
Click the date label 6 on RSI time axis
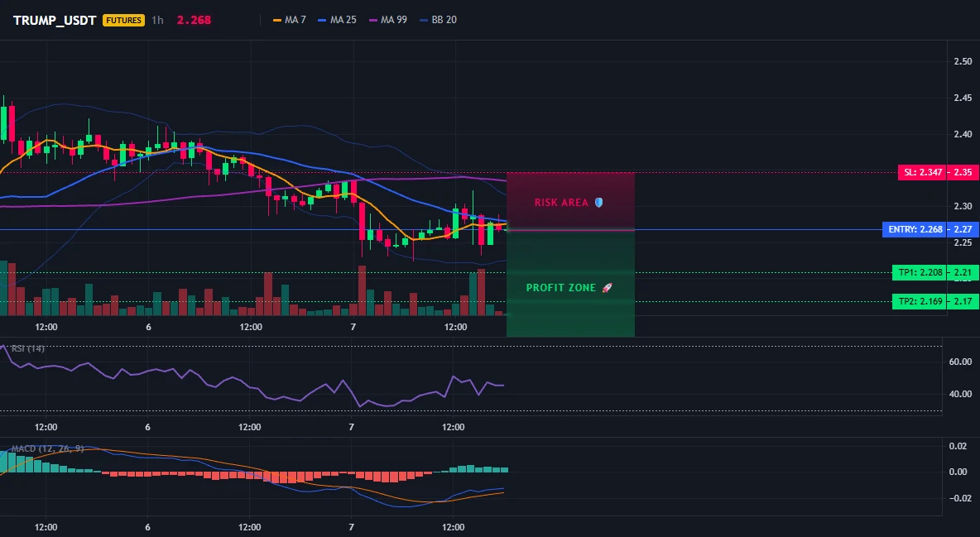pos(147,427)
